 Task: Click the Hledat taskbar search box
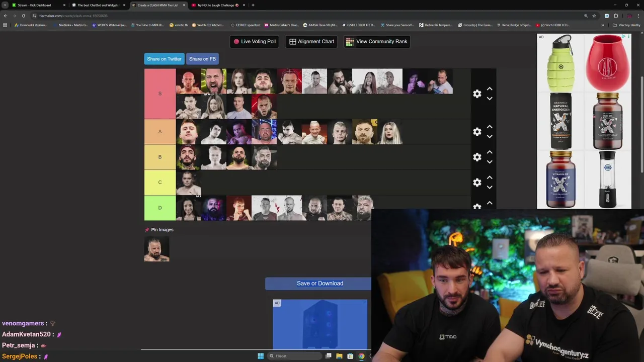click(x=294, y=356)
